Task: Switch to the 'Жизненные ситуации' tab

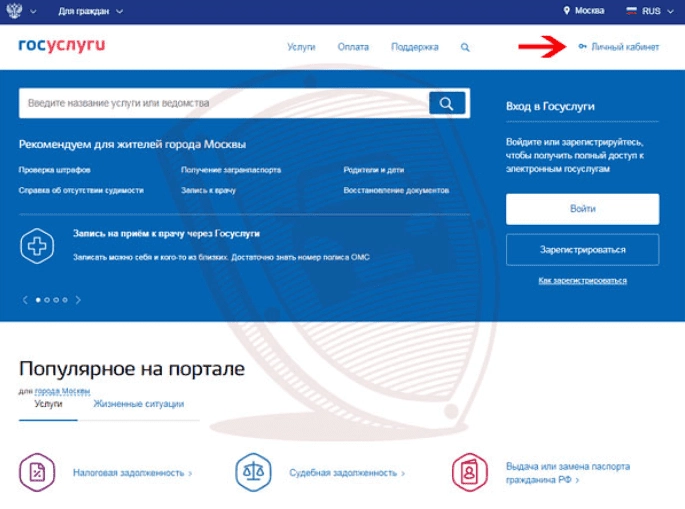Action: pos(138,404)
